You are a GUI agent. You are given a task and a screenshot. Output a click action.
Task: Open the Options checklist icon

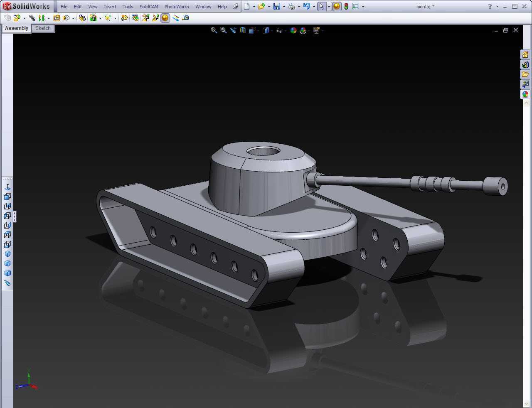(x=356, y=6)
